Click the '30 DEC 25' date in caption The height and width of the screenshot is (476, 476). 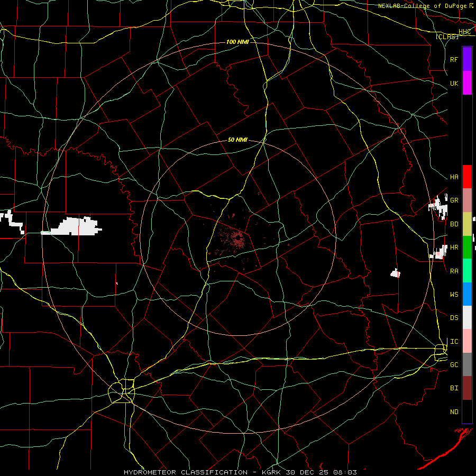coord(307,472)
